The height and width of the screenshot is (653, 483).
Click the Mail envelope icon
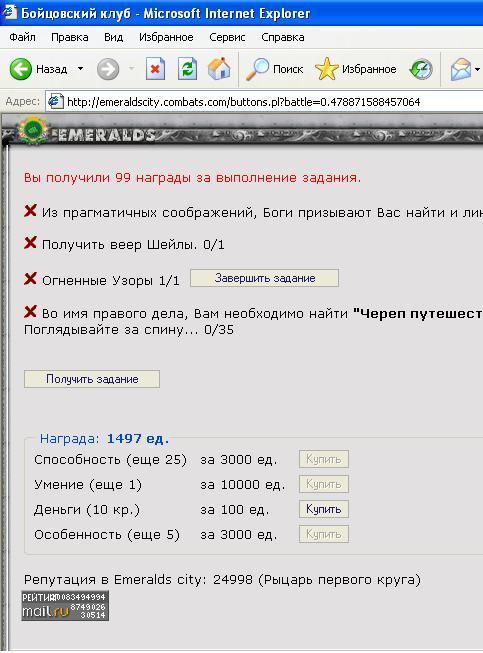point(461,69)
